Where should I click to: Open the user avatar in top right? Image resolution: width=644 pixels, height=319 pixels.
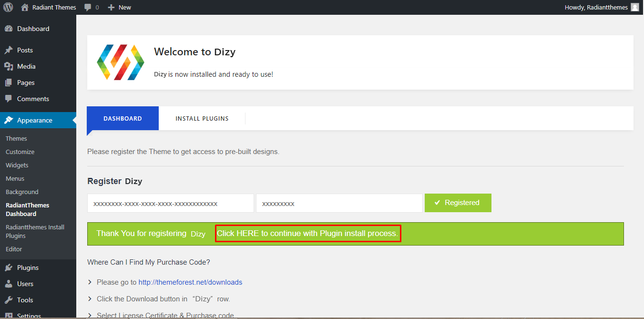(634, 7)
